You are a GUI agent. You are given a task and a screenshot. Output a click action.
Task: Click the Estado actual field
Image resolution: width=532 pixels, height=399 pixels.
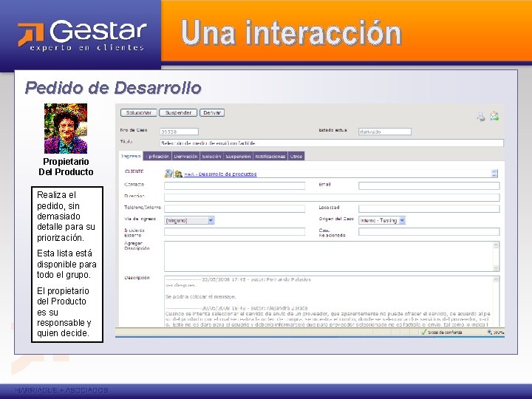tap(385, 132)
